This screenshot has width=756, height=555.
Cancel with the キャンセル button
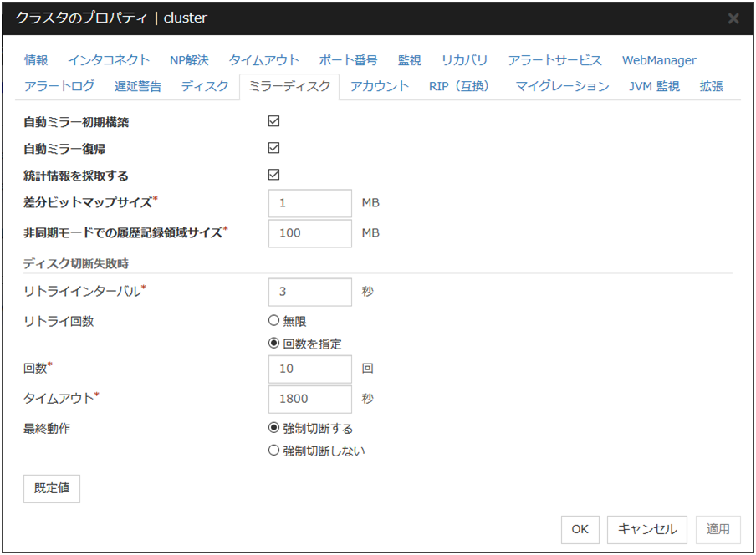pyautogui.click(x=647, y=529)
